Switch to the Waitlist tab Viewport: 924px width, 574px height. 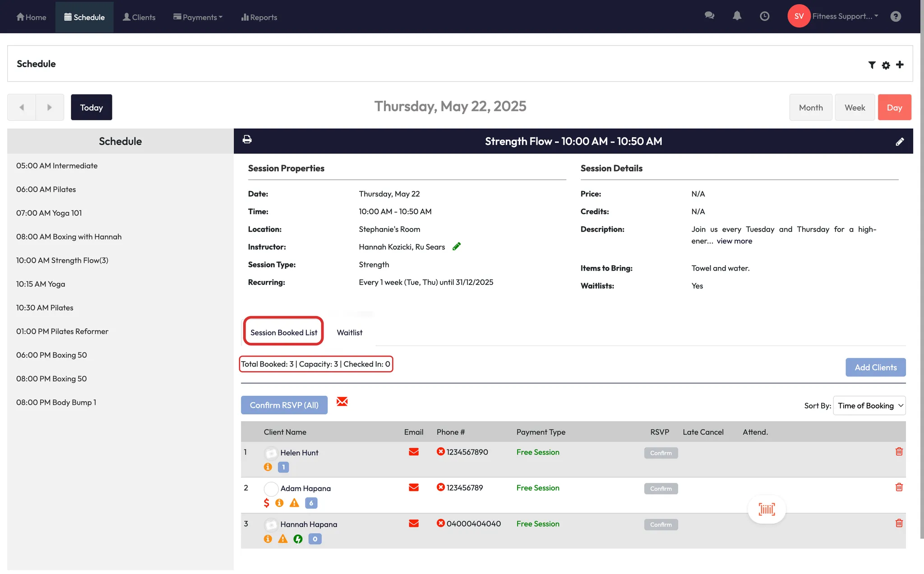click(349, 332)
